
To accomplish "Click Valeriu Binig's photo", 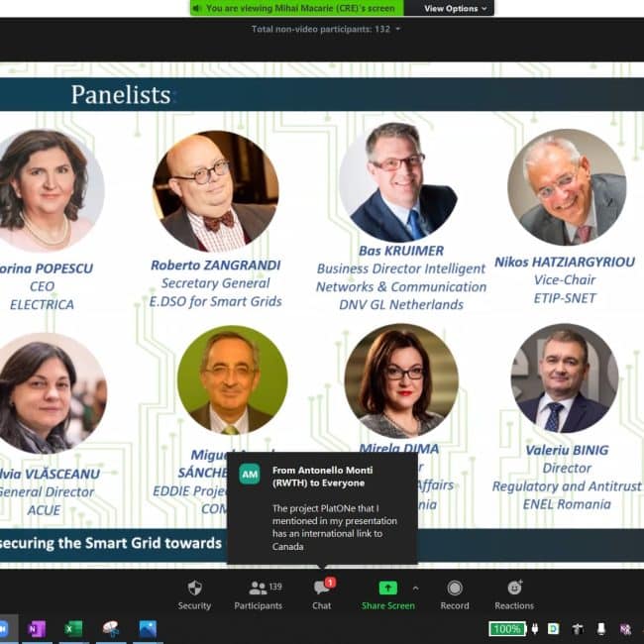I will tap(565, 377).
